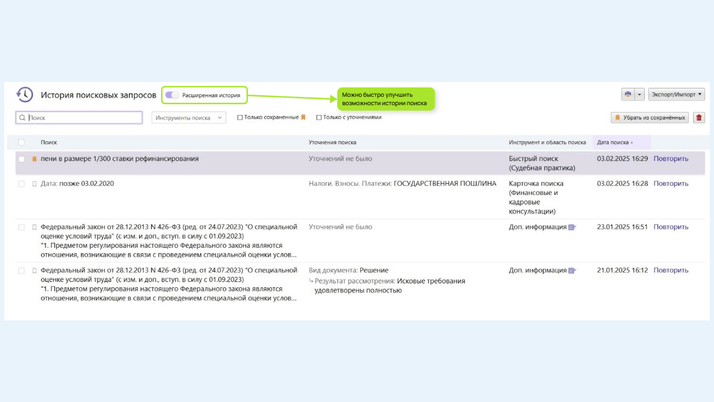Screen dimensions: 714x402
Task: Click 'Исковые требования удовлетворены полностью' refinement
Action: (390, 285)
